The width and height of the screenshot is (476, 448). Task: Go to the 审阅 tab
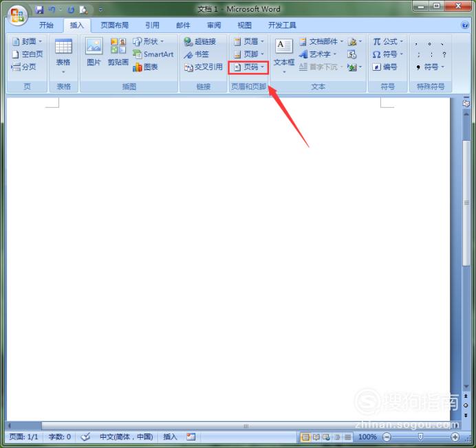click(x=214, y=25)
